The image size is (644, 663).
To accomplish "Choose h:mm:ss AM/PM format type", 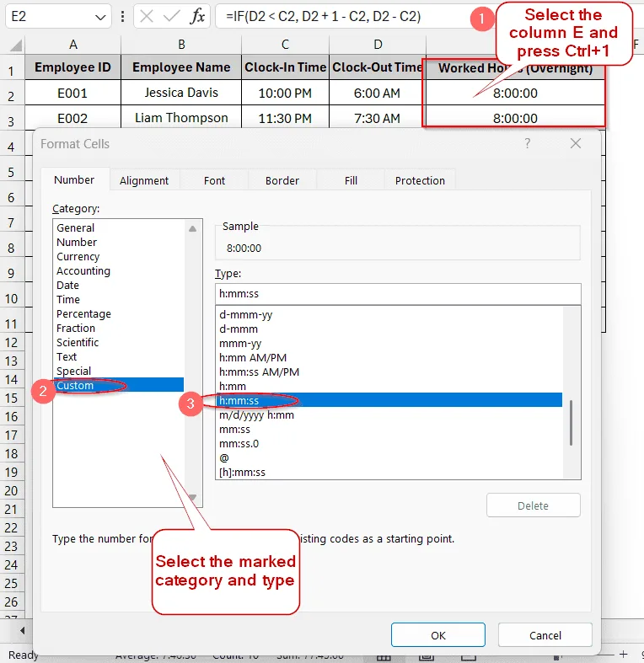I will point(389,372).
